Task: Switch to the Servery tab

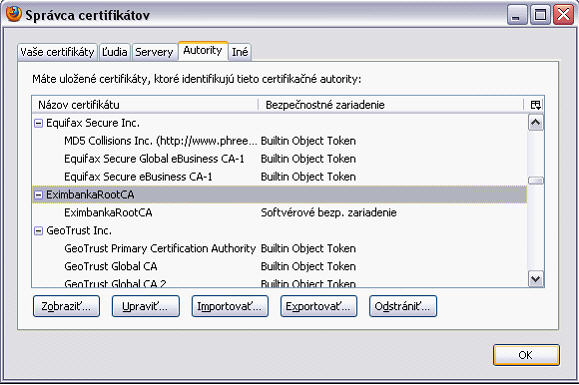Action: coord(154,52)
